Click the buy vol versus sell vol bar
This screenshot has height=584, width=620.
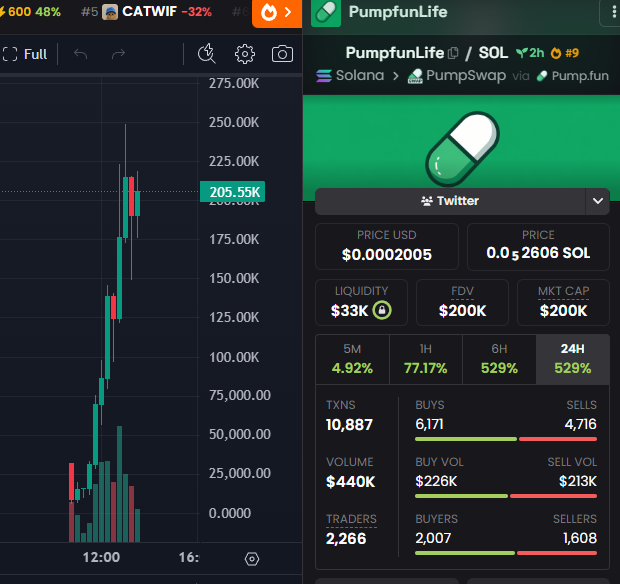[506, 496]
